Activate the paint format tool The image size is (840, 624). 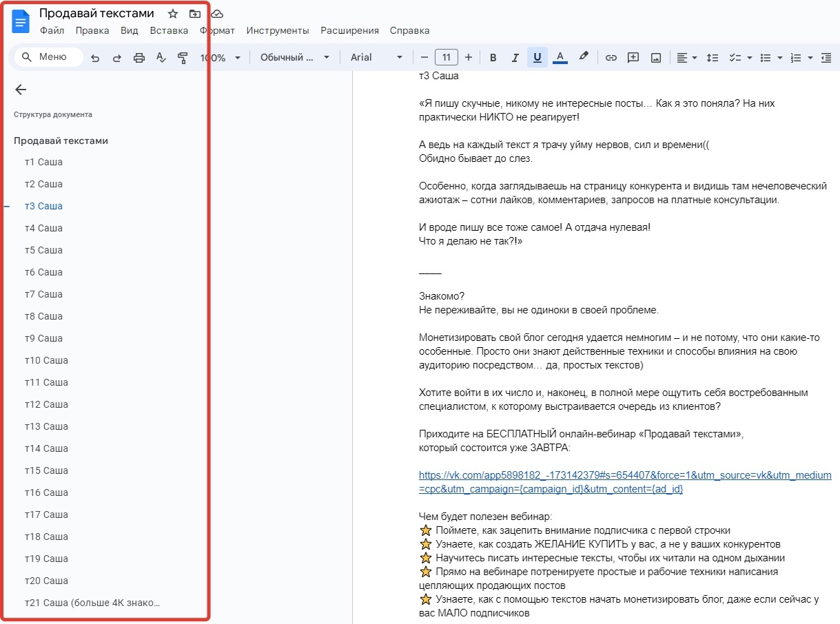tap(183, 58)
